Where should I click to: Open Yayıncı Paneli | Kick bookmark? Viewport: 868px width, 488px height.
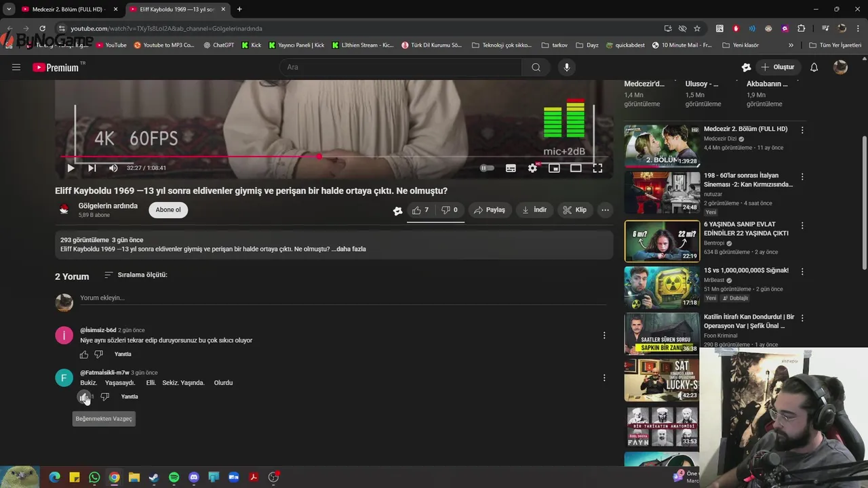tap(296, 45)
